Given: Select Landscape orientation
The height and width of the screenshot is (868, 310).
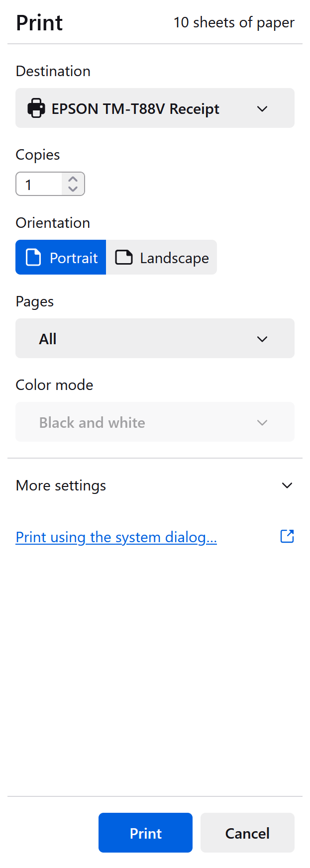Looking at the screenshot, I should point(161,257).
